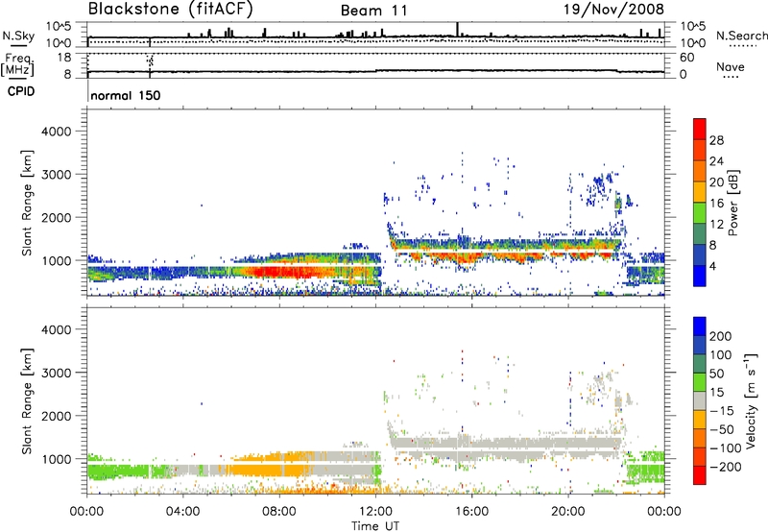Viewport: 768px width, 532px height.
Task: Click the 'Slant Range [km]' label of velocity panel
Action: pyautogui.click(x=27, y=400)
